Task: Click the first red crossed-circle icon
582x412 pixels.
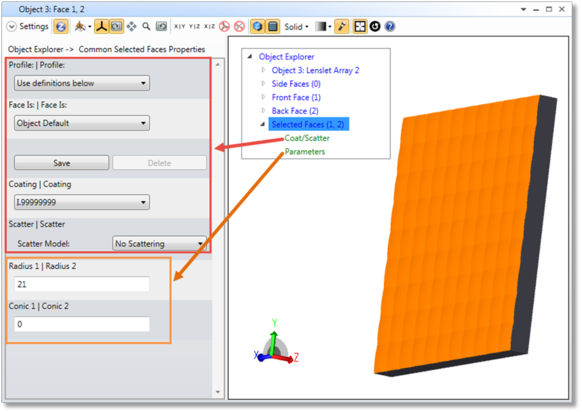Action: [x=224, y=27]
